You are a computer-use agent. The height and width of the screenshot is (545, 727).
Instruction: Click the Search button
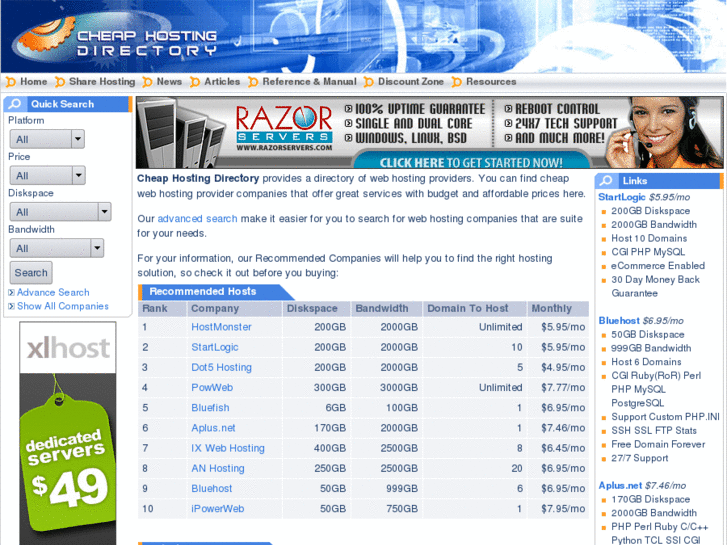31,272
